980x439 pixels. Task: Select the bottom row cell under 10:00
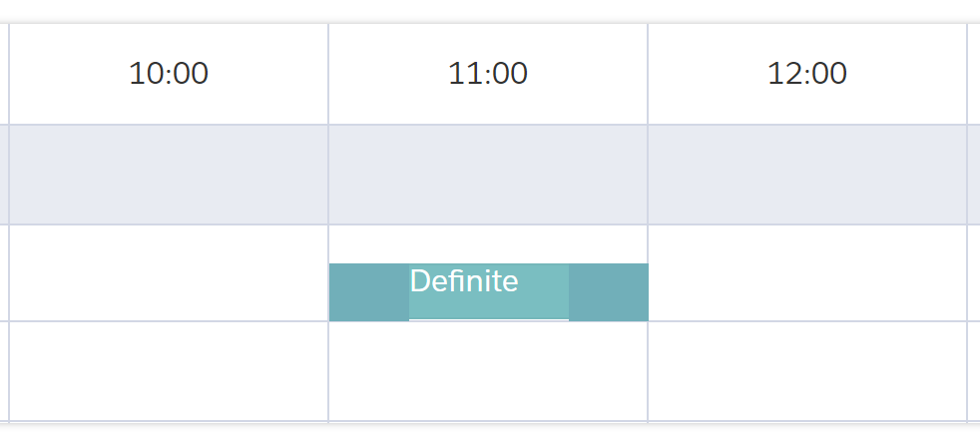[169, 371]
